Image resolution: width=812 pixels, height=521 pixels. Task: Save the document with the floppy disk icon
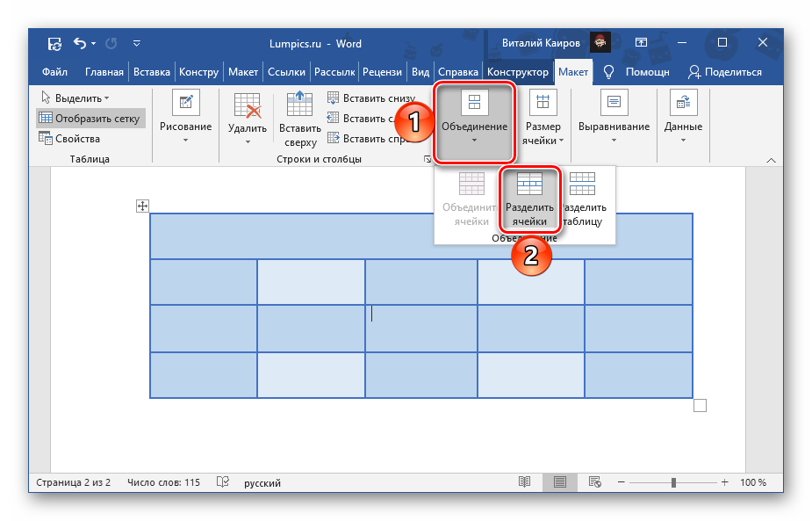point(54,43)
